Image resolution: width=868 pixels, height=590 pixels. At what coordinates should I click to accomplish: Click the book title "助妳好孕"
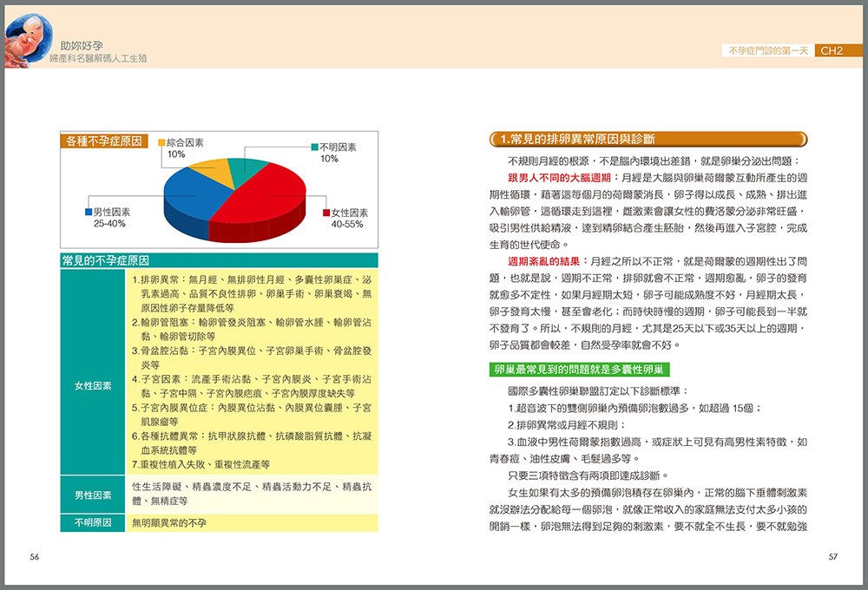pyautogui.click(x=82, y=46)
